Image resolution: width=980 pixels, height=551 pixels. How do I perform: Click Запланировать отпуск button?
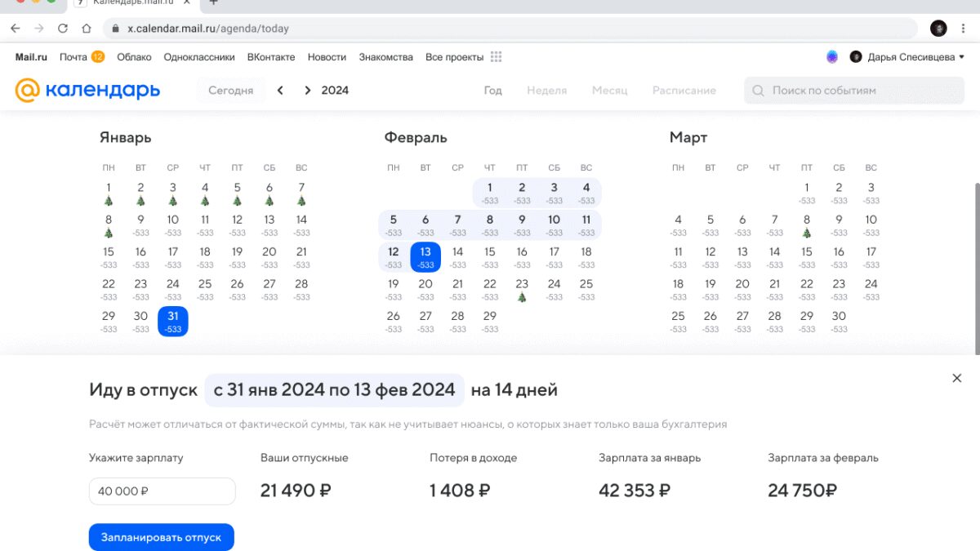tap(161, 537)
